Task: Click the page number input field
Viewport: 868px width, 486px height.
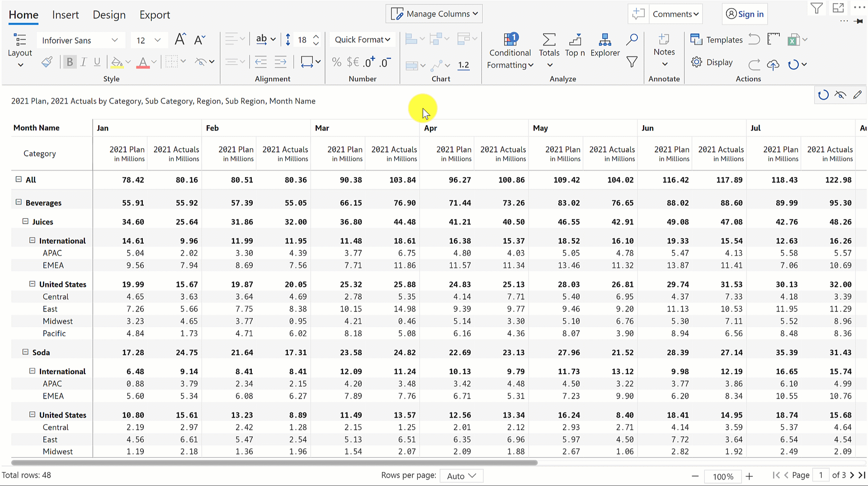Action: click(x=821, y=475)
